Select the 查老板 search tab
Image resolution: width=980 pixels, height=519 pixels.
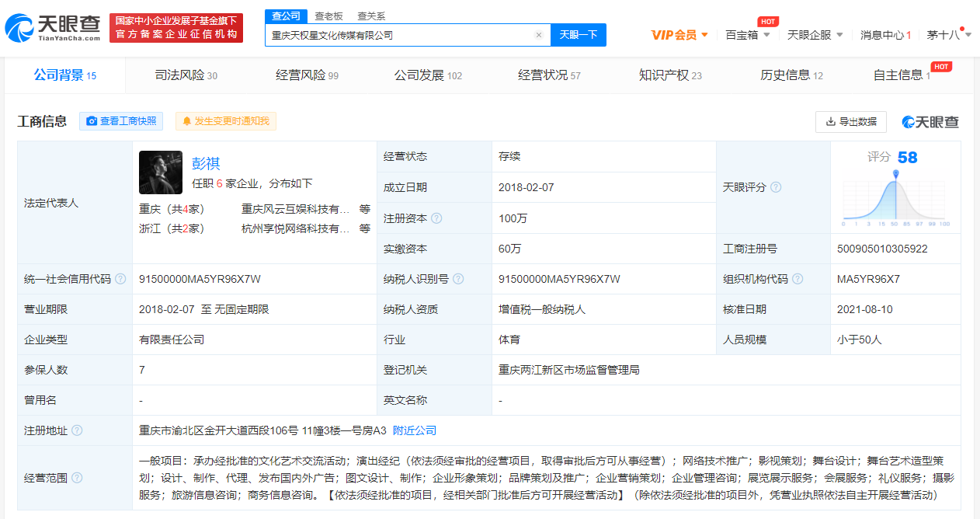coord(328,16)
